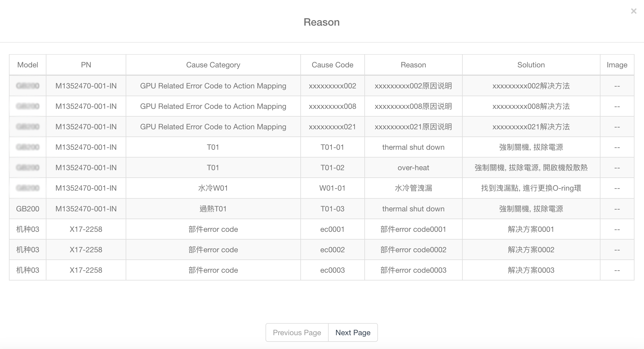
Task: Click xxxxxxxxx021解决方法 solution cell
Action: pos(531,127)
